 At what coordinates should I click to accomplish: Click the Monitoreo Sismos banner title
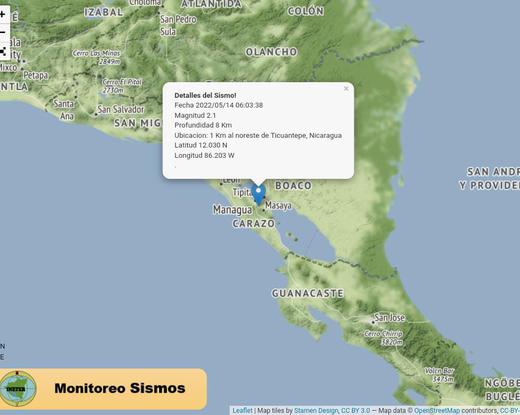[120, 388]
